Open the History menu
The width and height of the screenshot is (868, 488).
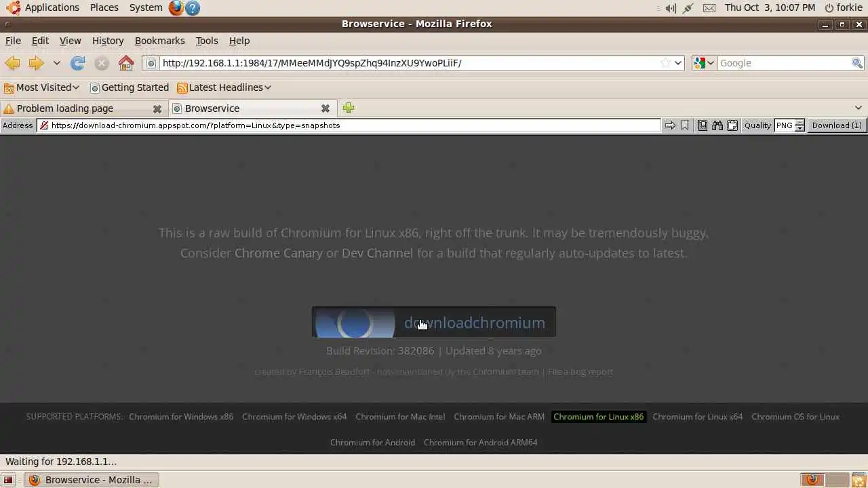point(108,41)
